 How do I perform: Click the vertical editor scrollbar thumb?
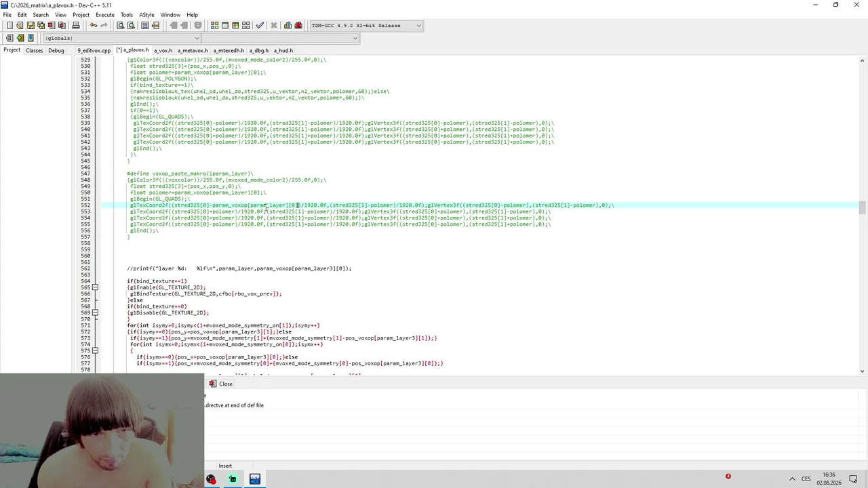pos(862,207)
